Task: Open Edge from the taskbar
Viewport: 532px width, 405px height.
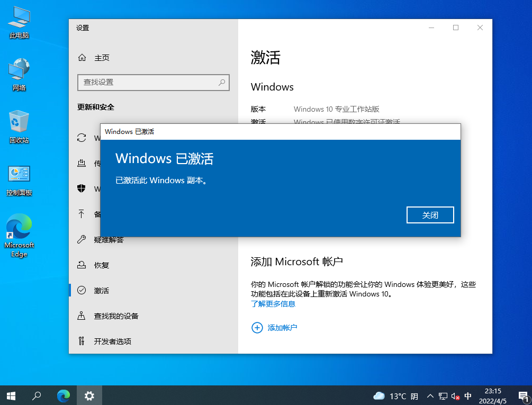Action: click(x=64, y=395)
